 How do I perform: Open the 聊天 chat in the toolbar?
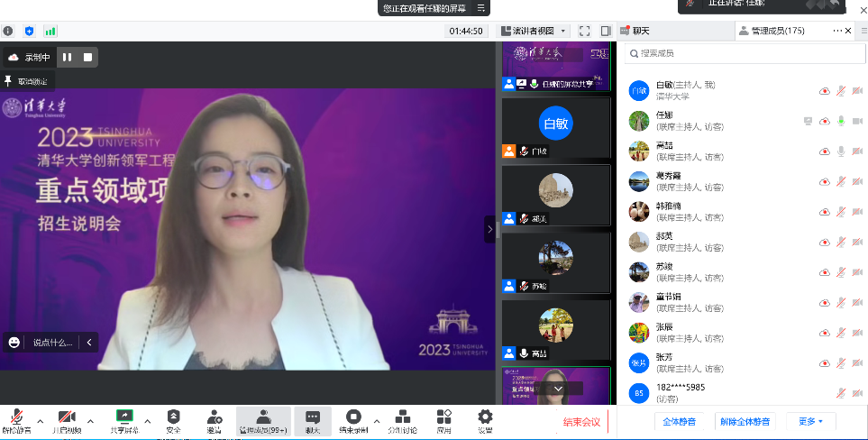pyautogui.click(x=313, y=421)
